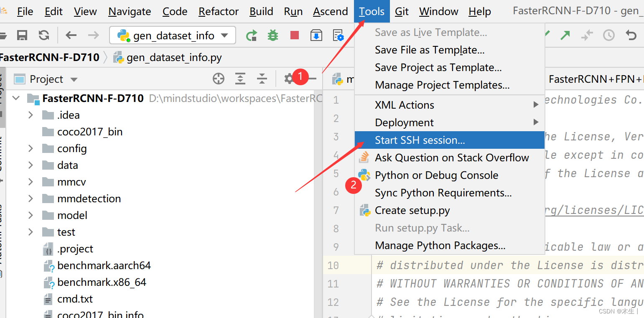Image resolution: width=644 pixels, height=318 pixels.
Task: Expand the mmdetection folder
Action: pos(31,198)
